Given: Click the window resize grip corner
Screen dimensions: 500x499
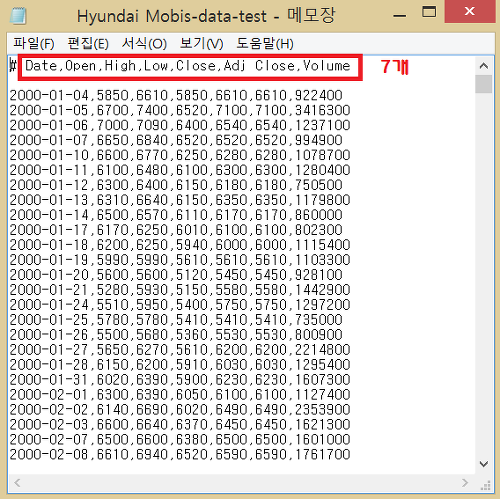Looking at the screenshot, I should pyautogui.click(x=486, y=485).
